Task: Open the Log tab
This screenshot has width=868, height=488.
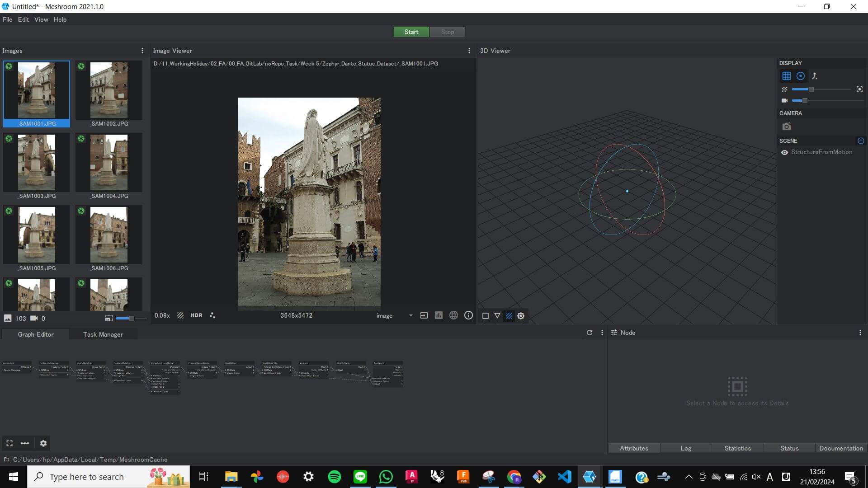Action: pyautogui.click(x=686, y=448)
